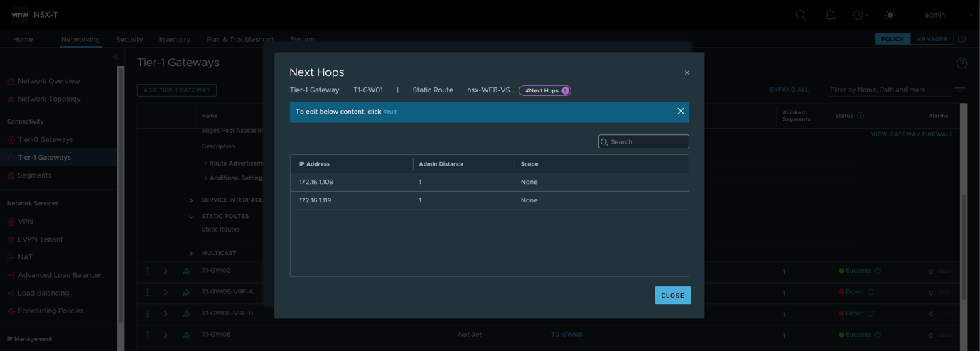Open Forwarding Policies in sidebar
The image size is (980, 351).
[50, 310]
